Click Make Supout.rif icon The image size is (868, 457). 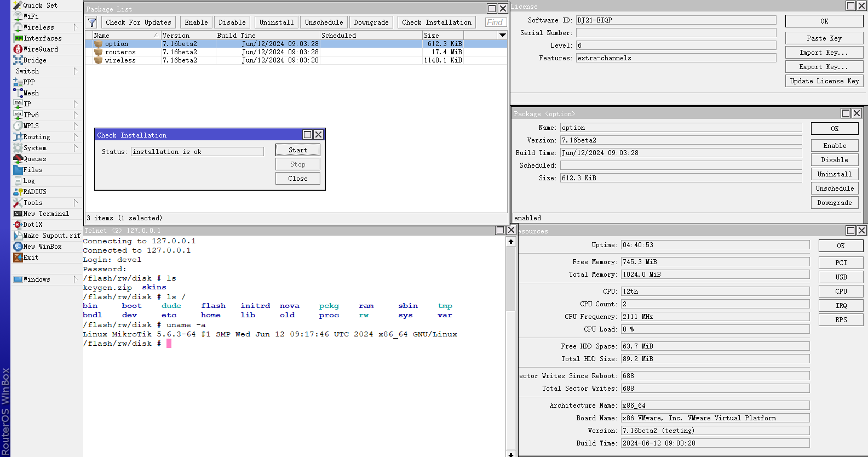[x=18, y=236]
